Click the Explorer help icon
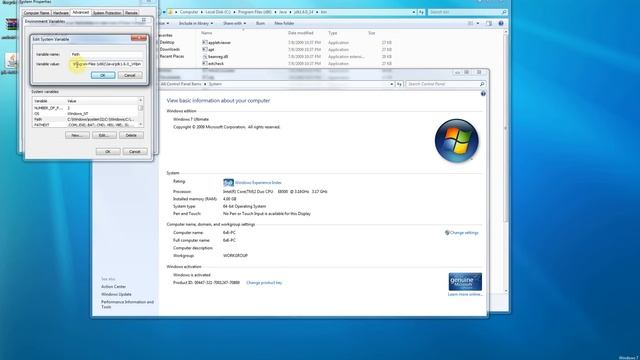The width and height of the screenshot is (640, 360). 501,23
